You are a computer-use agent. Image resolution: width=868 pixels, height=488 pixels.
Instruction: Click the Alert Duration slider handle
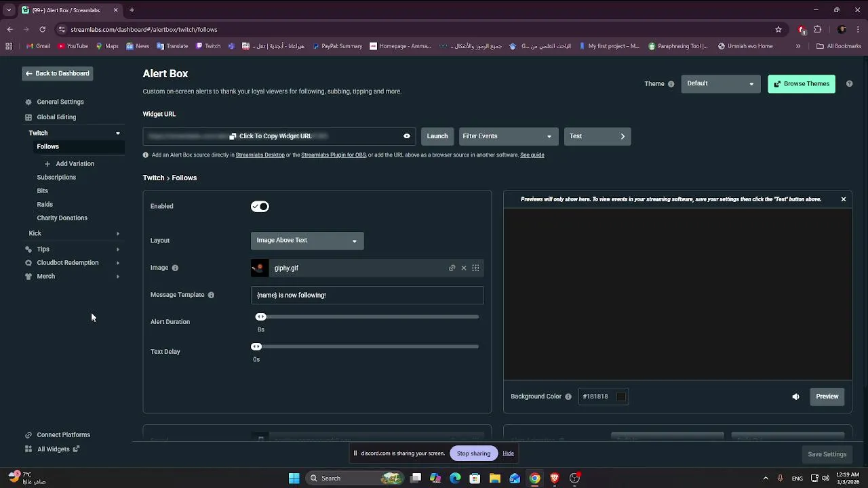(260, 317)
